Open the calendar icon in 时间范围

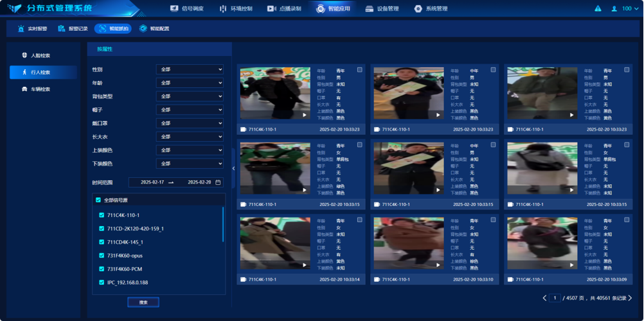coord(218,182)
